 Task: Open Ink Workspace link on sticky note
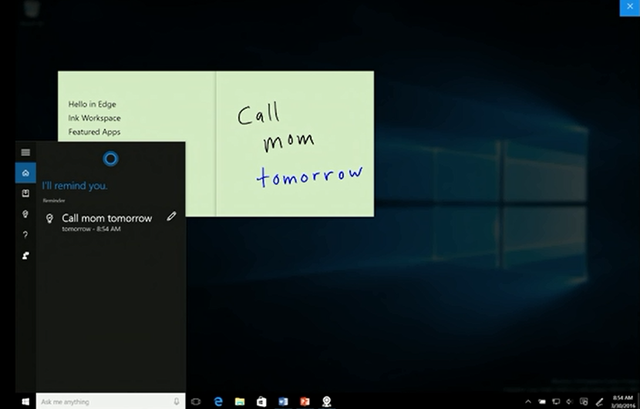click(x=94, y=118)
